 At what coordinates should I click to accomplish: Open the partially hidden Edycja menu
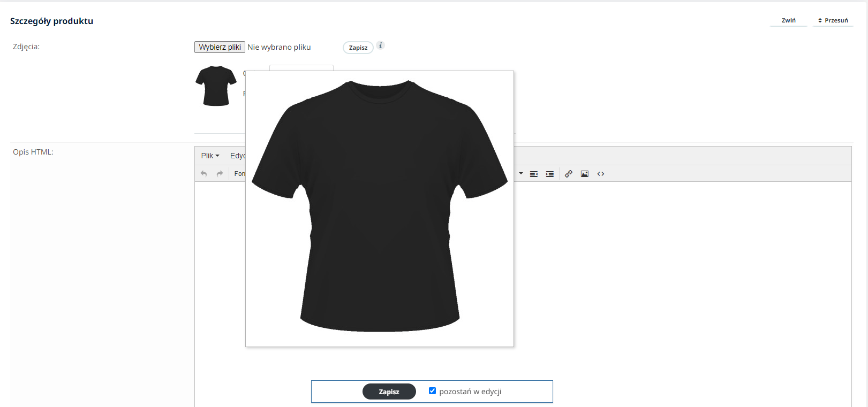(x=238, y=156)
